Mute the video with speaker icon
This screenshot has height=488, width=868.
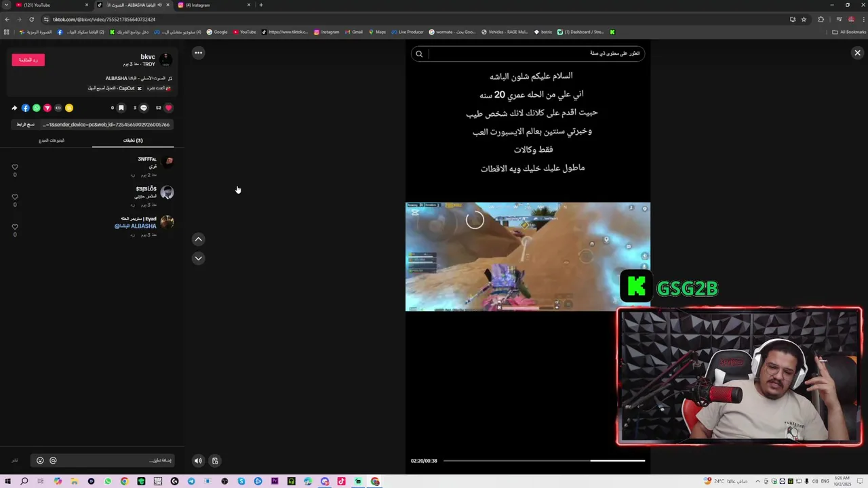tap(198, 461)
